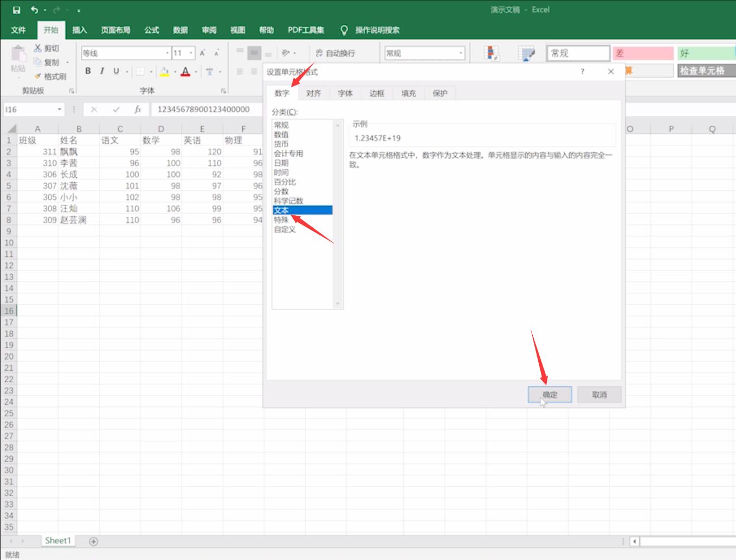Increase the font size
The height and width of the screenshot is (560, 736).
pyautogui.click(x=202, y=53)
